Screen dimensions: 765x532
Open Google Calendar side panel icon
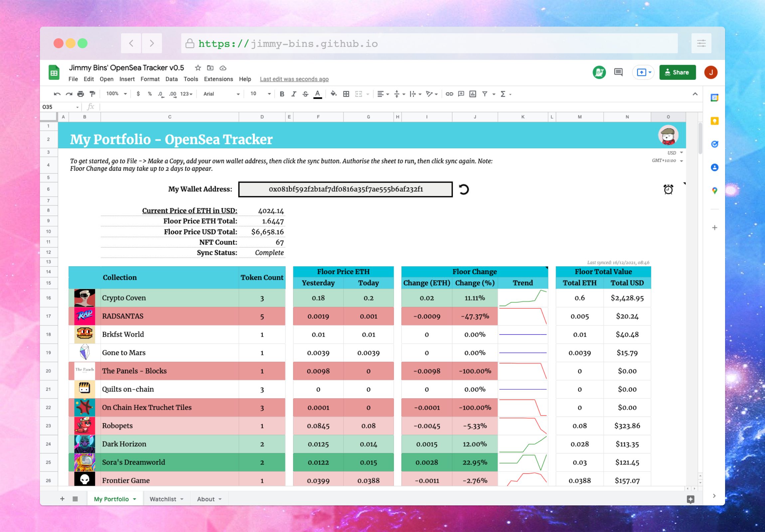coord(714,98)
